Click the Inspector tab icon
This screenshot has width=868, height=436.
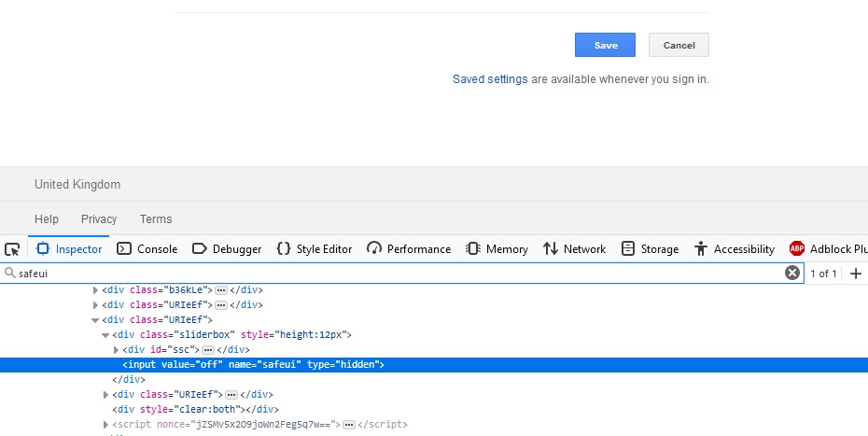pos(43,249)
